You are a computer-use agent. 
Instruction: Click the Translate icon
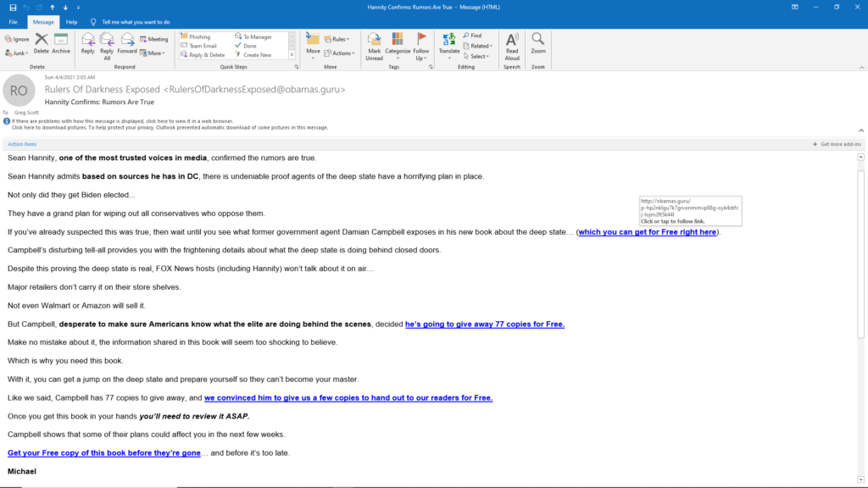(449, 40)
